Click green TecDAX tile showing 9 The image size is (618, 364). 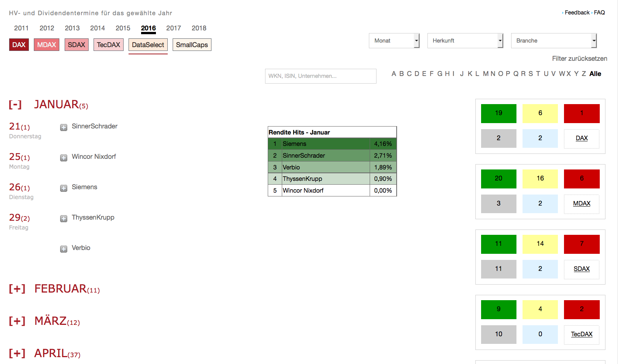click(x=499, y=309)
